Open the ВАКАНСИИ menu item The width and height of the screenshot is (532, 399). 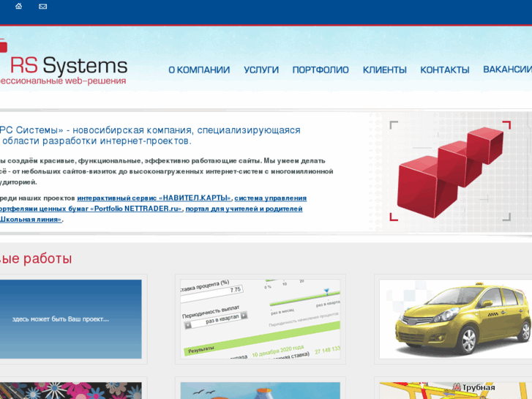pyautogui.click(x=508, y=70)
